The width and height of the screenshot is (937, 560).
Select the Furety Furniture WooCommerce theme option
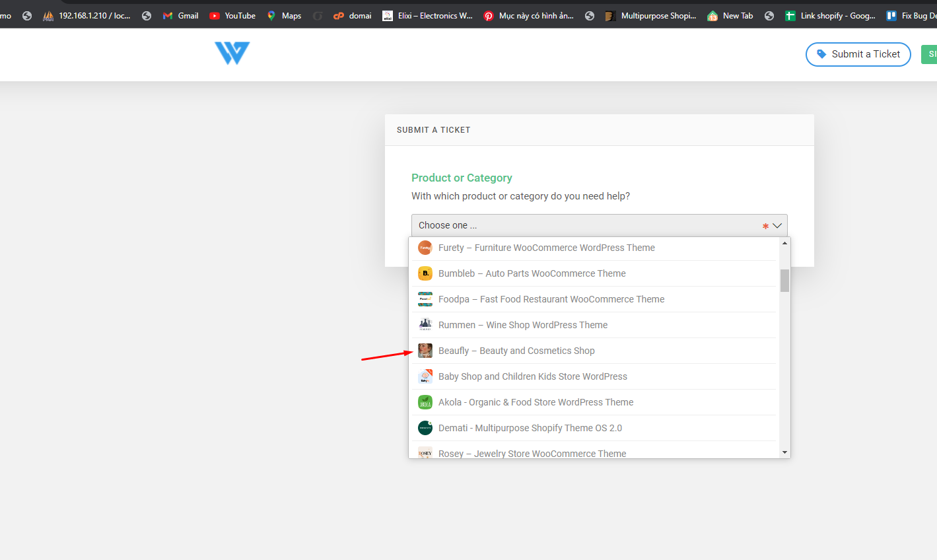coord(594,248)
